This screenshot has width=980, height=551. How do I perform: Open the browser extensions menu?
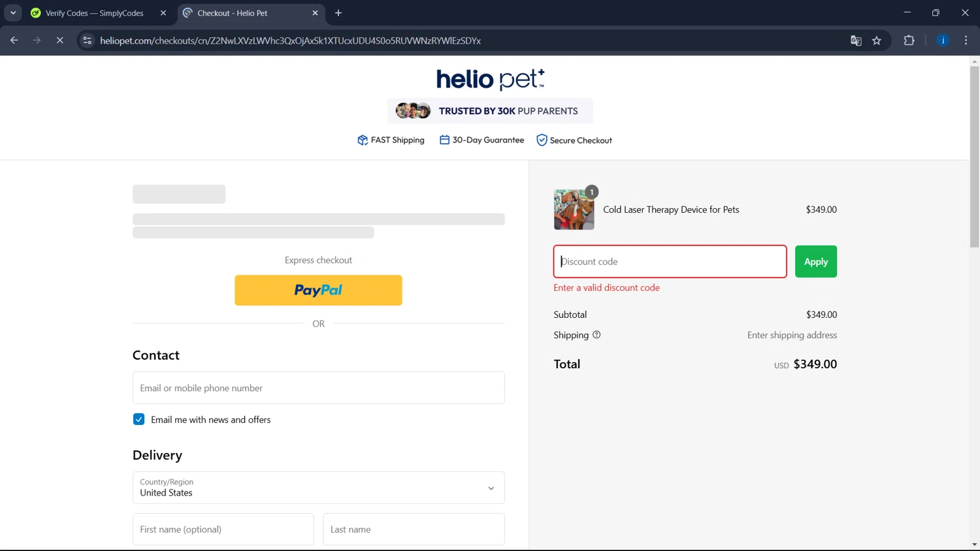(909, 40)
